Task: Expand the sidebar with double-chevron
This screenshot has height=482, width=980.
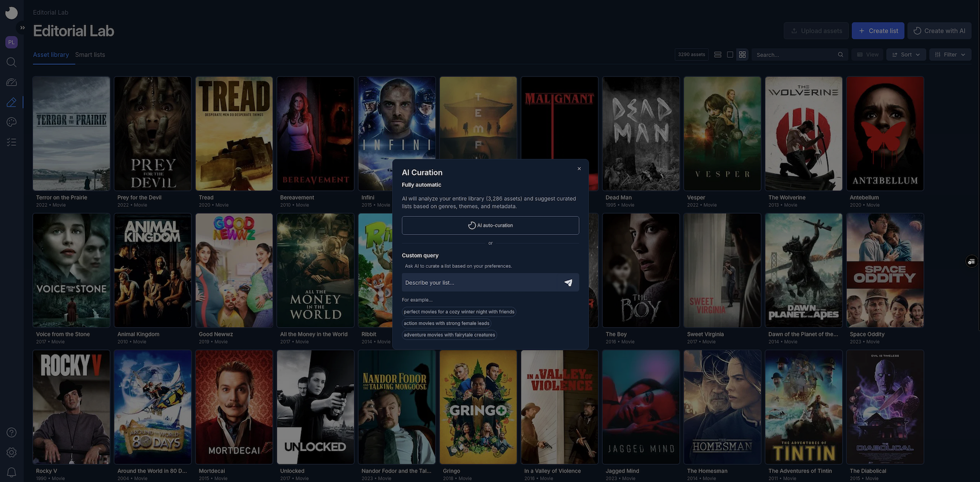Action: 22,28
